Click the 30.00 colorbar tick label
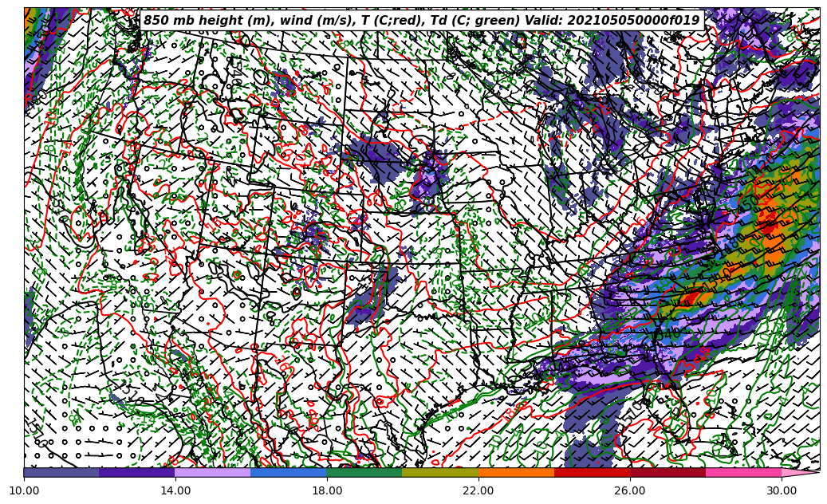 (782, 490)
